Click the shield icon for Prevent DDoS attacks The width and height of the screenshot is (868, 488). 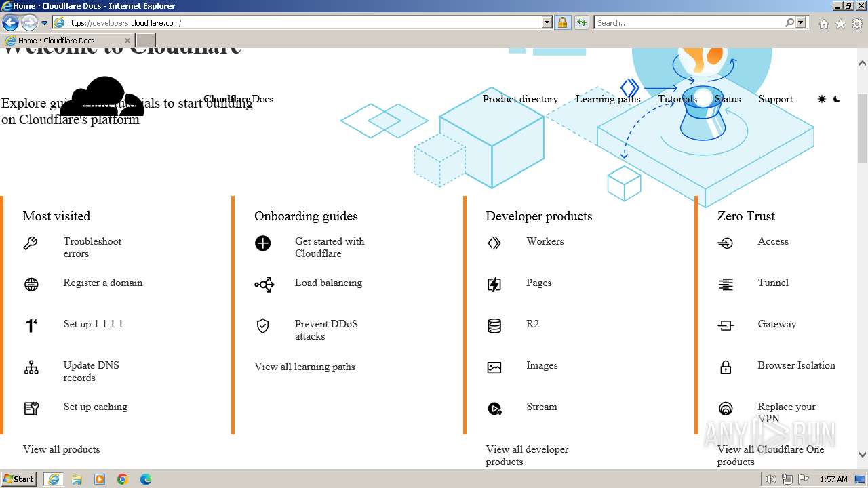[x=262, y=326]
